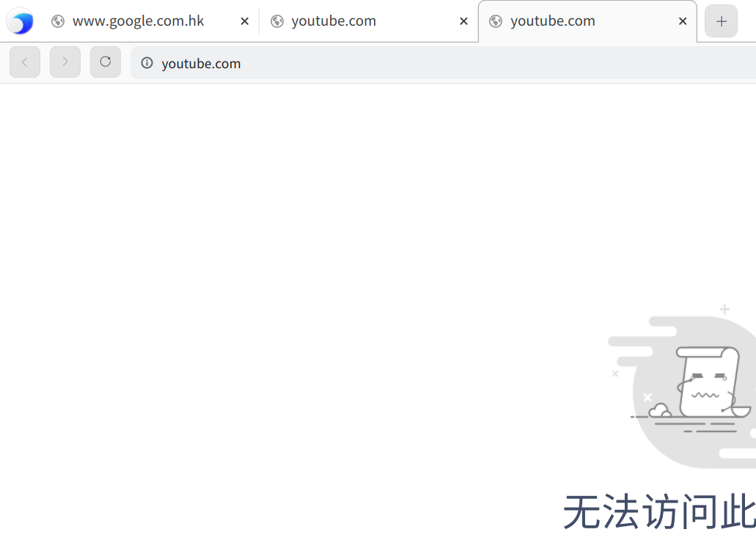Switch to the middle youtube.com tab

pyautogui.click(x=369, y=21)
